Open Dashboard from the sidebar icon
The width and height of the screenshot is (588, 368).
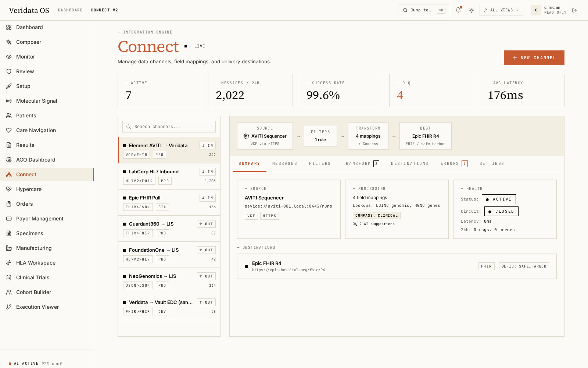[9, 27]
